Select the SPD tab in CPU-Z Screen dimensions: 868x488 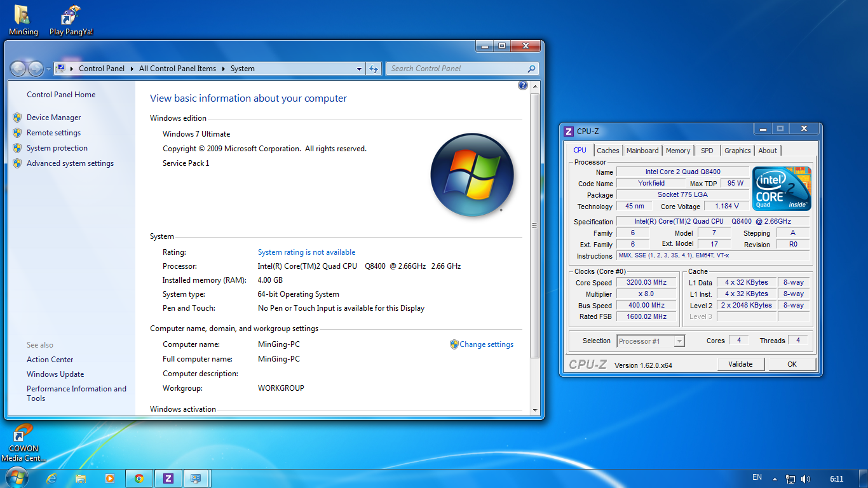click(x=707, y=151)
